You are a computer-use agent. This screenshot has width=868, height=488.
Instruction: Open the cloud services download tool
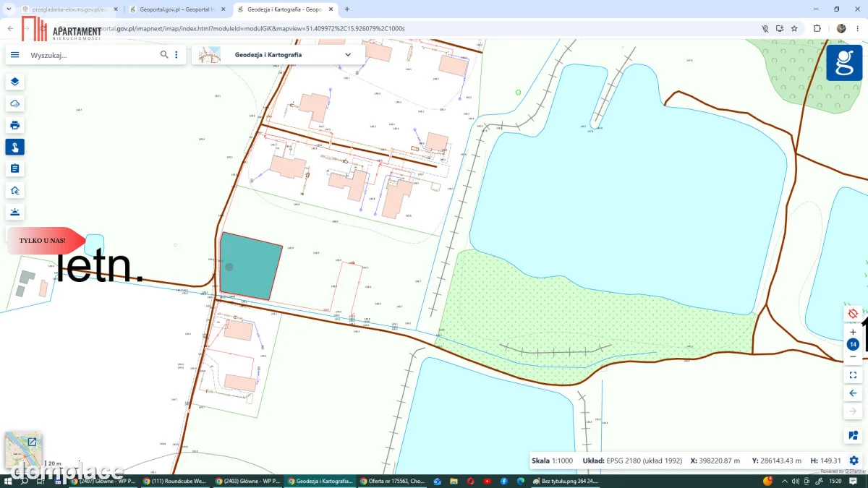14,103
